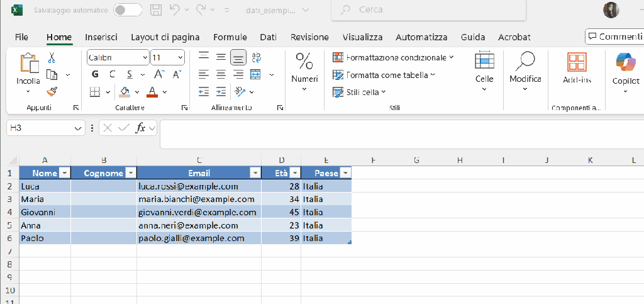Click the Wrap text icon
644x304 pixels.
pos(256,57)
